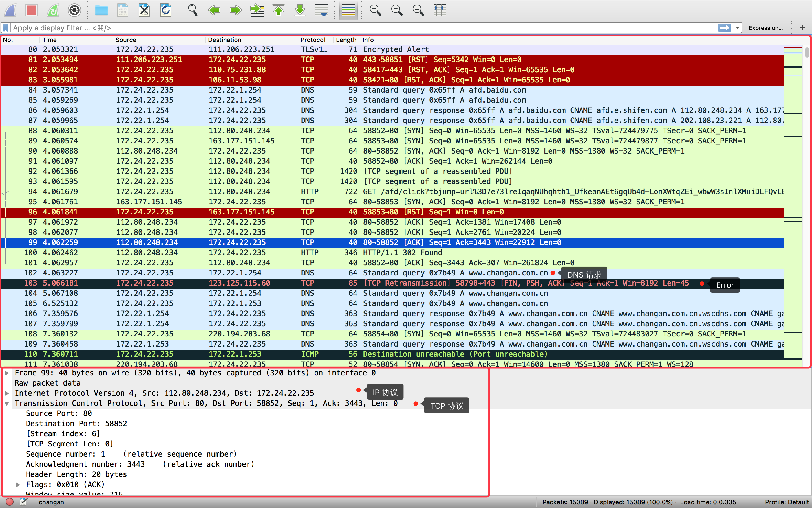Open a capture file folder icon
Screen dimensions: 812x508
101,10
